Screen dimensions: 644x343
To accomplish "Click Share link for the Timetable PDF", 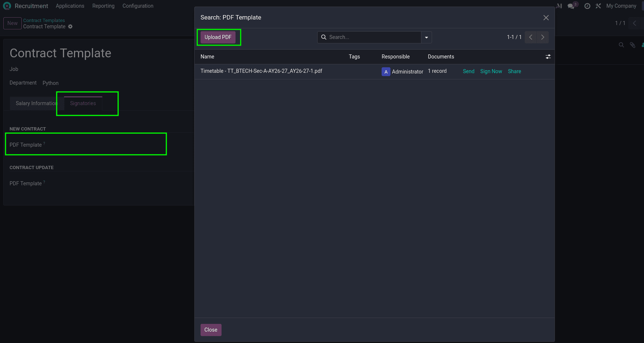I will tap(514, 71).
